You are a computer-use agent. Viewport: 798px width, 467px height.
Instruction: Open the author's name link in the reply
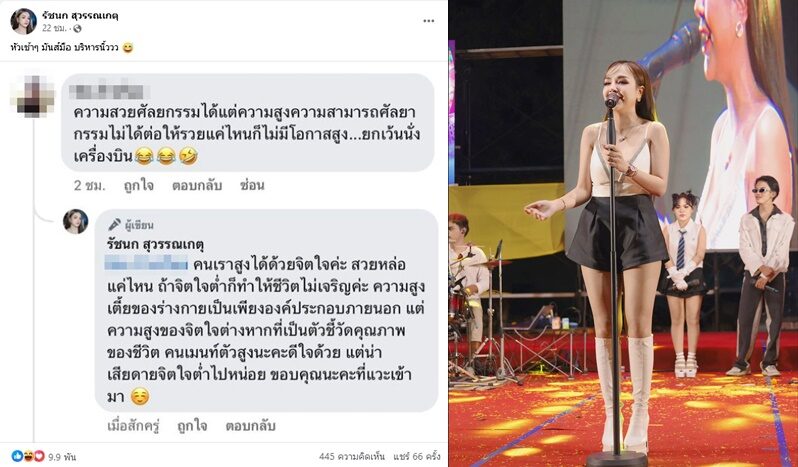(x=155, y=245)
